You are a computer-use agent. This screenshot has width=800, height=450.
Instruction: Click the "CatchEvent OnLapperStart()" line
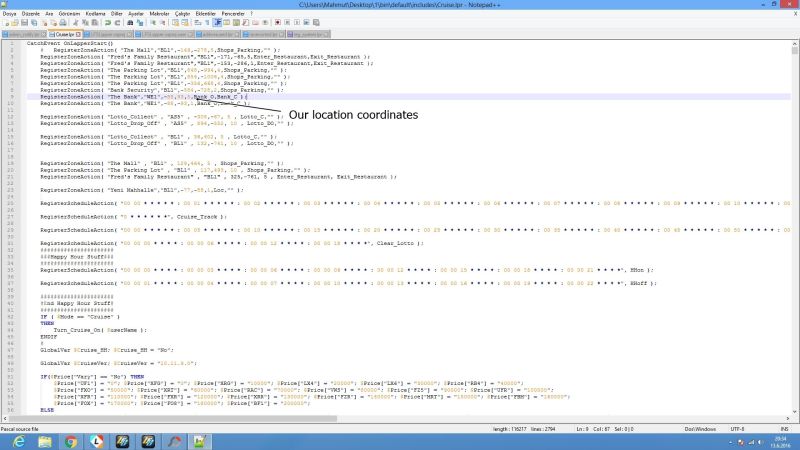coord(70,43)
